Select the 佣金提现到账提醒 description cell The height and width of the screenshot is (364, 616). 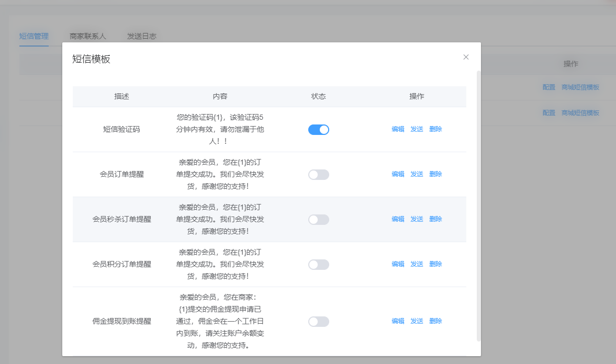(x=122, y=321)
